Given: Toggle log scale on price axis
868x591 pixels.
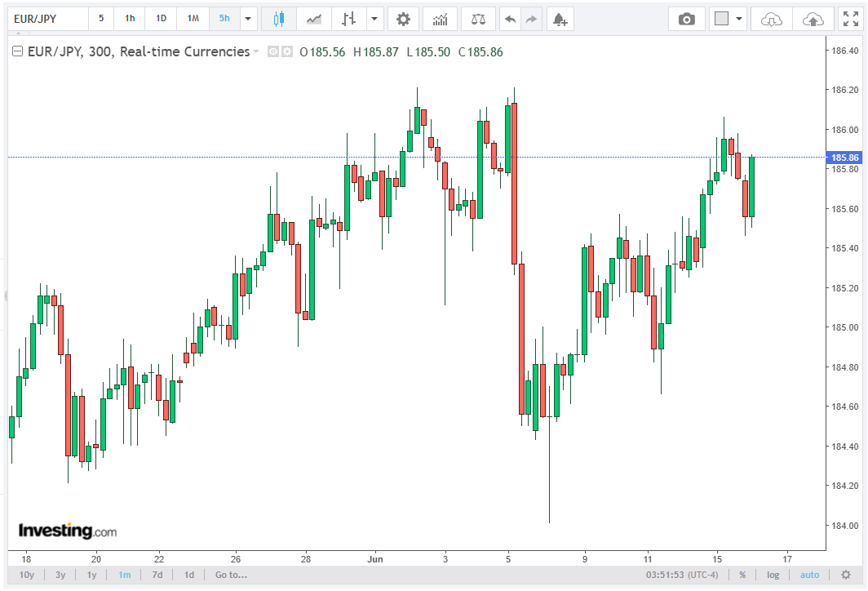Looking at the screenshot, I should [773, 575].
